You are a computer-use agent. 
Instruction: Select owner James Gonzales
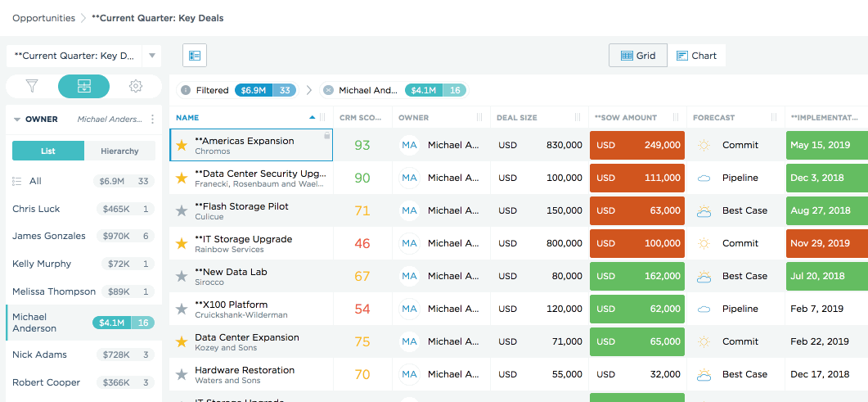coord(83,236)
